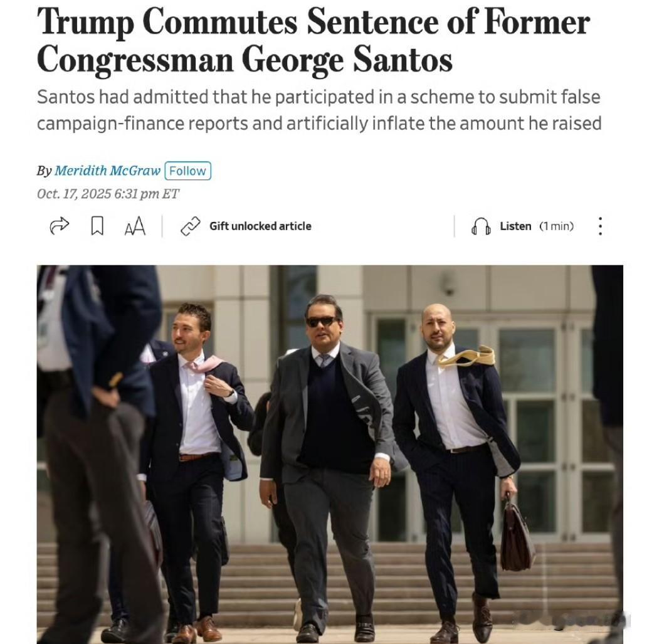Click the subheadline about campaign-finance reports
The image size is (647, 644).
[x=318, y=110]
